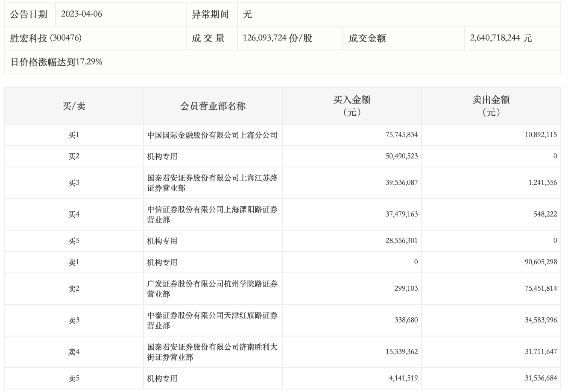Open 中信证券上海溧阳路证券营业部 entry
The width and height of the screenshot is (568, 392).
pos(212,214)
